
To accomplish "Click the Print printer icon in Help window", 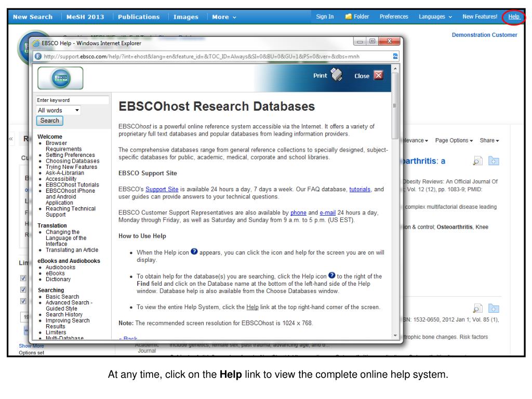I will [x=337, y=75].
